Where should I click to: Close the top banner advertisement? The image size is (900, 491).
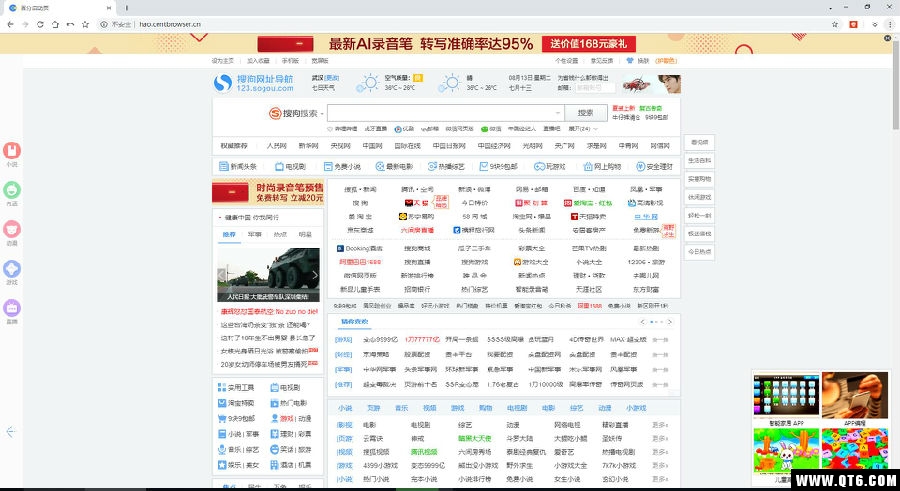(887, 38)
